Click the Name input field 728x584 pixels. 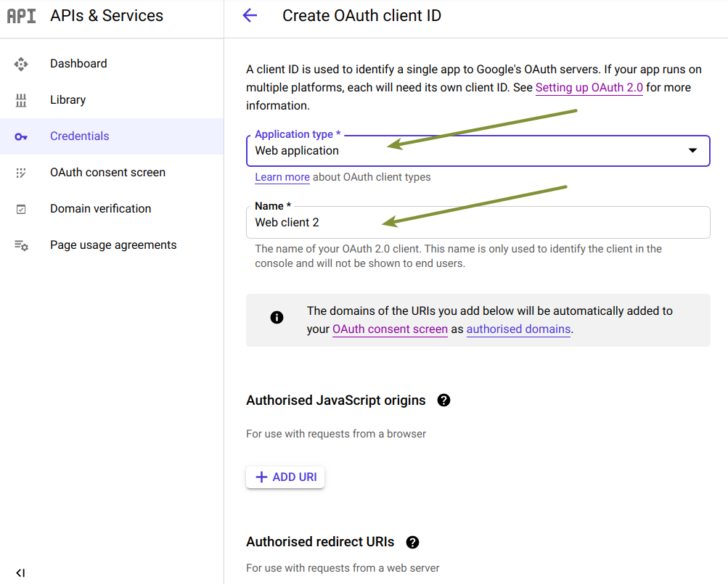point(478,223)
